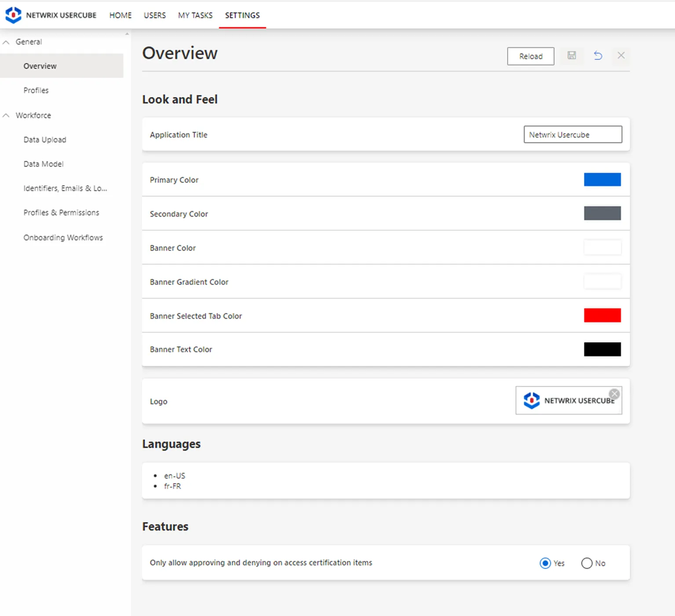675x616 pixels.
Task: Open Data Model in sidebar
Action: 44,164
